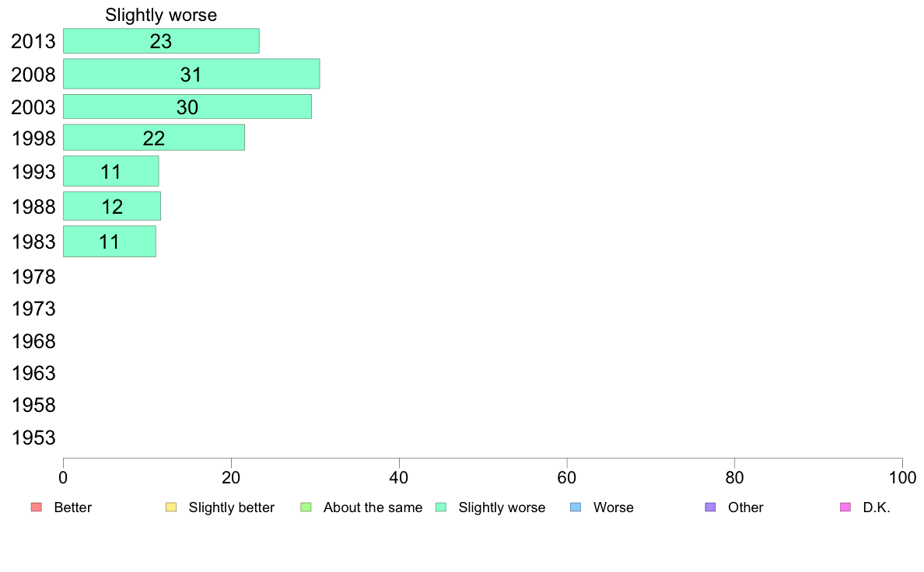Click the 1953 year axis label
Image resolution: width=924 pixels, height=572 pixels.
click(33, 438)
